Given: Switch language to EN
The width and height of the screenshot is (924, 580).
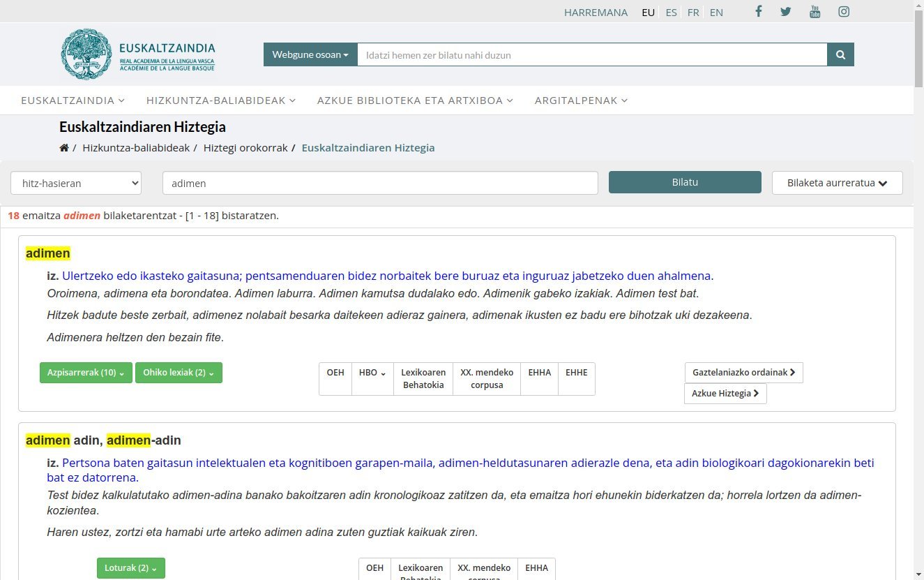Looking at the screenshot, I should tap(716, 13).
